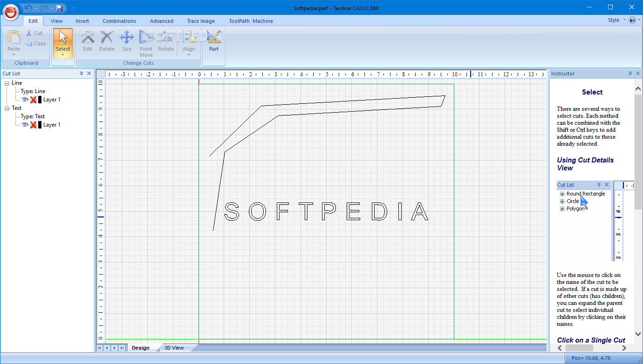The width and height of the screenshot is (643, 364).
Task: Open the Style dropdown menu
Action: [x=617, y=20]
